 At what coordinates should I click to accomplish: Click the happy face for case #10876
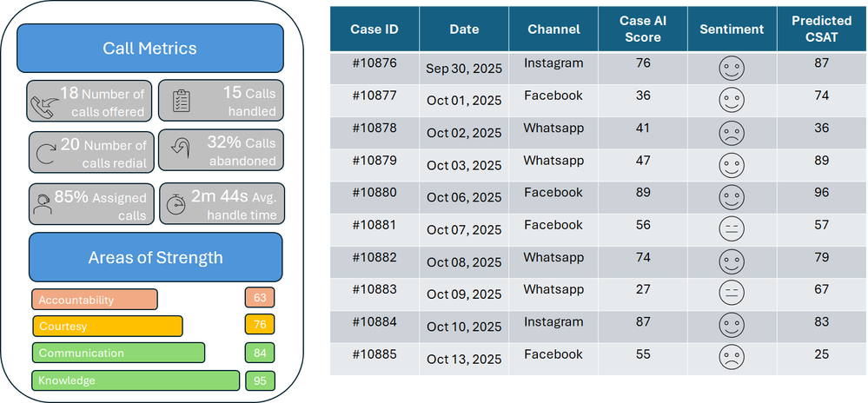pyautogui.click(x=732, y=69)
